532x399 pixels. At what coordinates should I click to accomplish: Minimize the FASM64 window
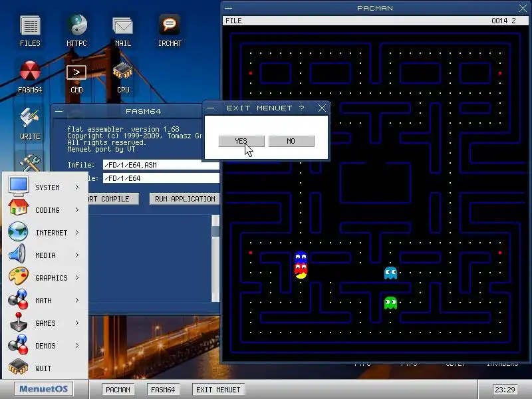click(x=59, y=111)
